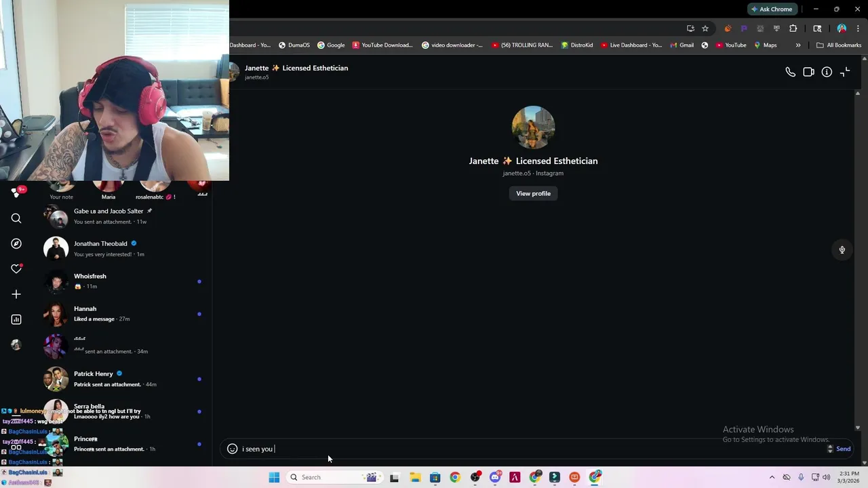Click the Ask Chrome button
This screenshot has height=488, width=868.
(x=772, y=9)
